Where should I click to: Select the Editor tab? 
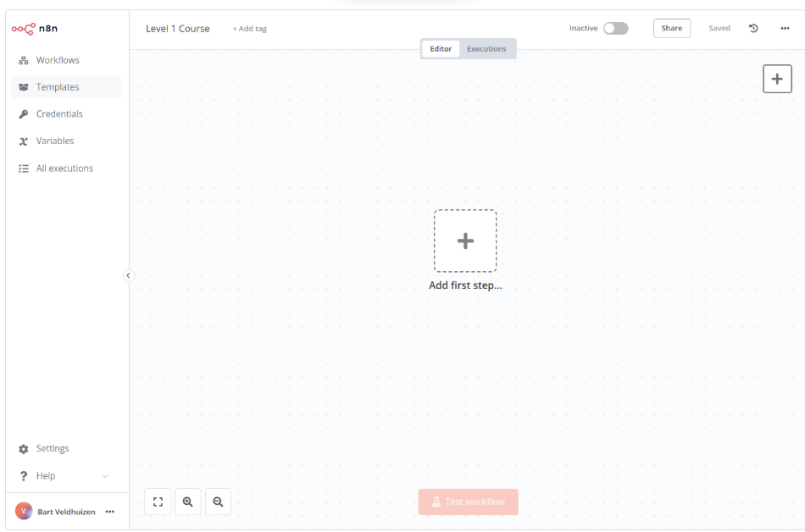tap(440, 48)
